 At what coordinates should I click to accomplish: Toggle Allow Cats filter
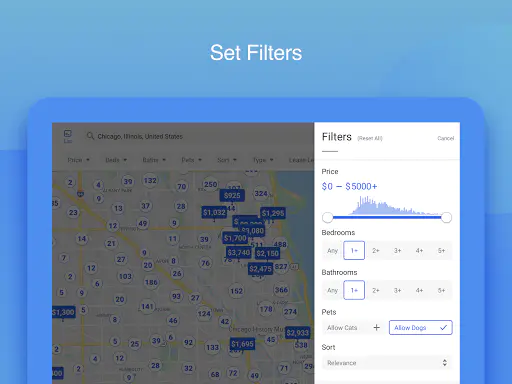(x=354, y=328)
